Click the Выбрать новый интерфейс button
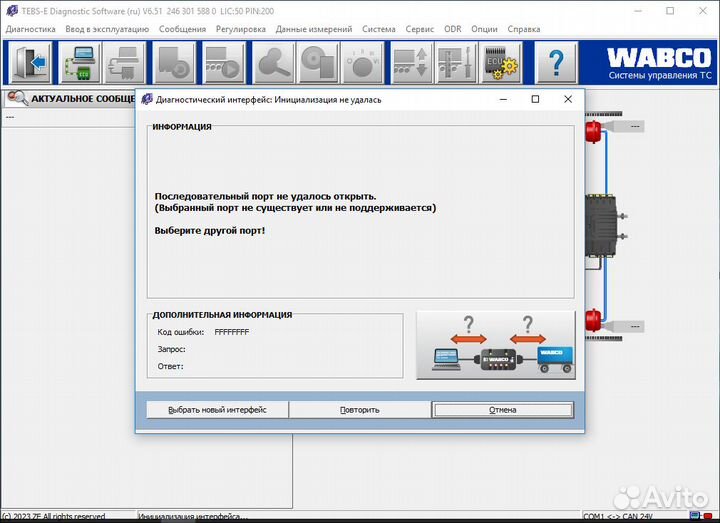Screen dimensions: 720x523 (x=217, y=410)
